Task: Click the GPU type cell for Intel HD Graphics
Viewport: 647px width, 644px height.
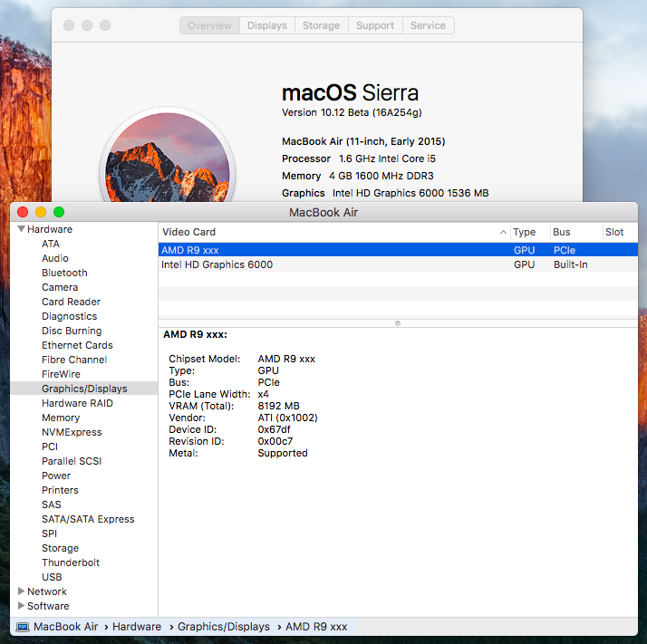Action: pos(524,264)
